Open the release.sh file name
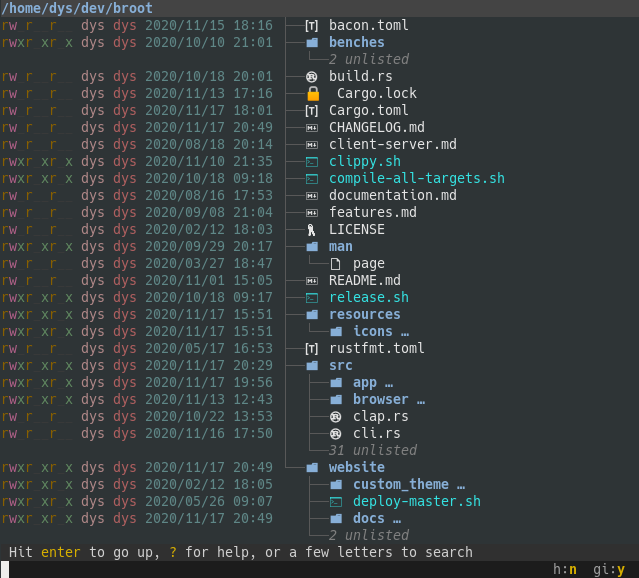This screenshot has width=639, height=578. pyautogui.click(x=369, y=298)
